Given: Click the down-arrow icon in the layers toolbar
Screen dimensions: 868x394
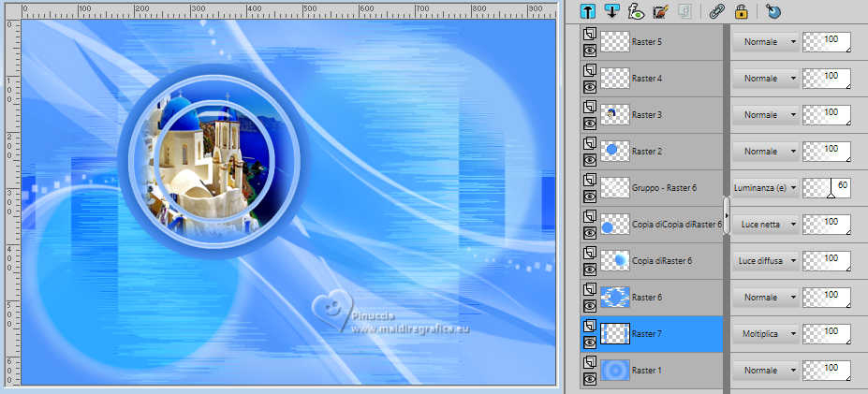Looking at the screenshot, I should (611, 10).
